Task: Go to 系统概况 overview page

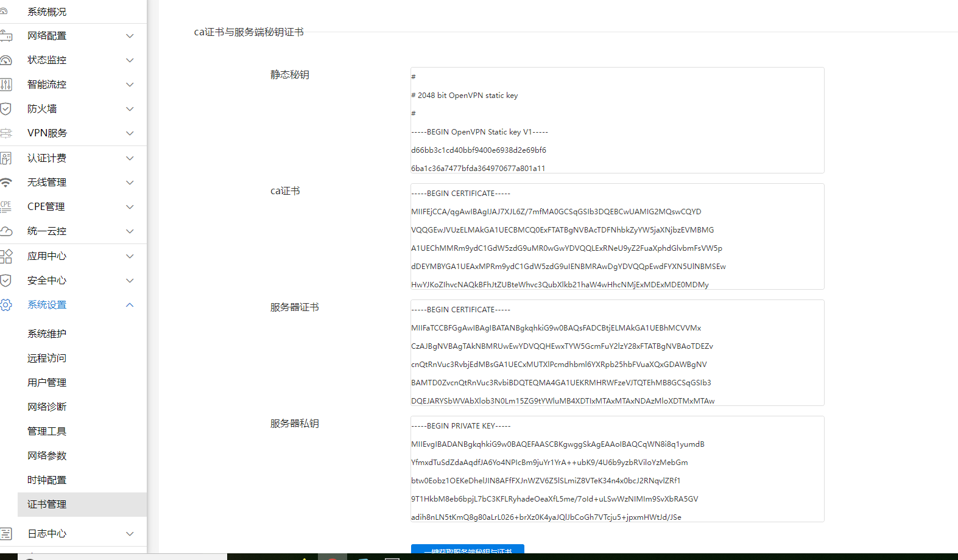Action: click(47, 12)
